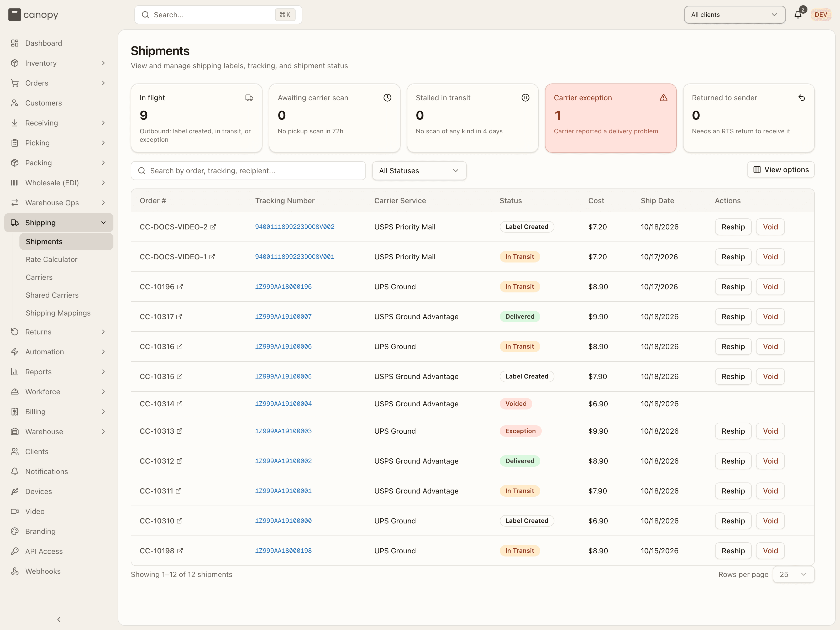This screenshot has width=840, height=630.
Task: Click Reship for order CC-10317
Action: tap(733, 317)
